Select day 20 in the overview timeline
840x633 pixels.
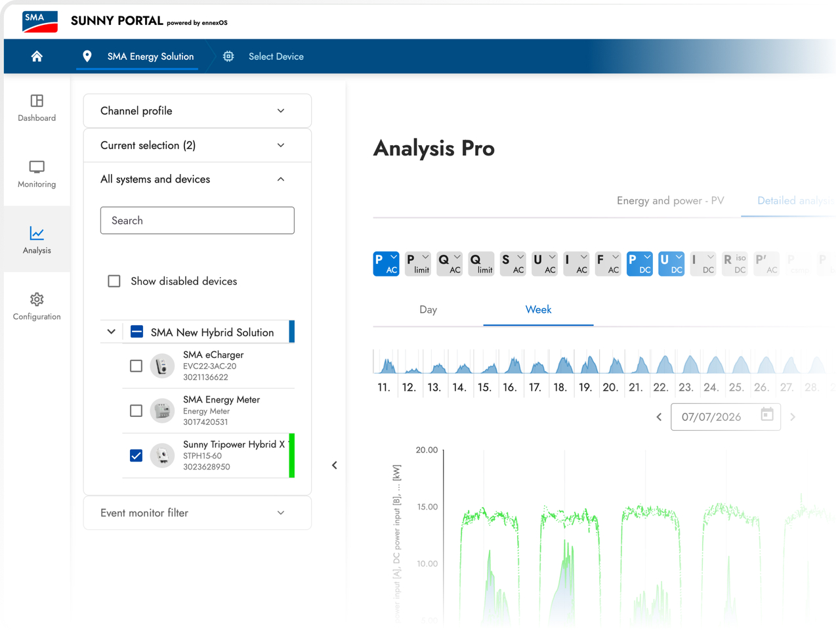(610, 387)
